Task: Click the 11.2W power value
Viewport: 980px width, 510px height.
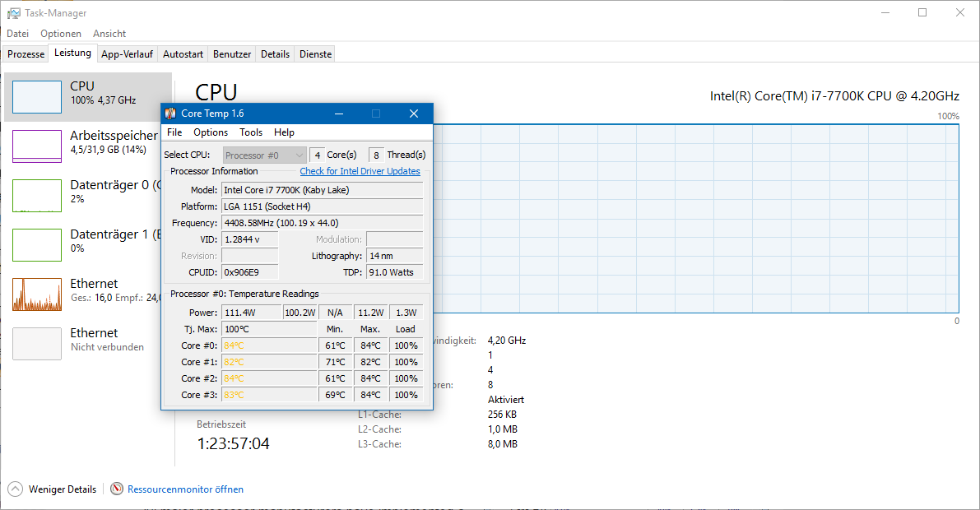Action: pyautogui.click(x=370, y=313)
